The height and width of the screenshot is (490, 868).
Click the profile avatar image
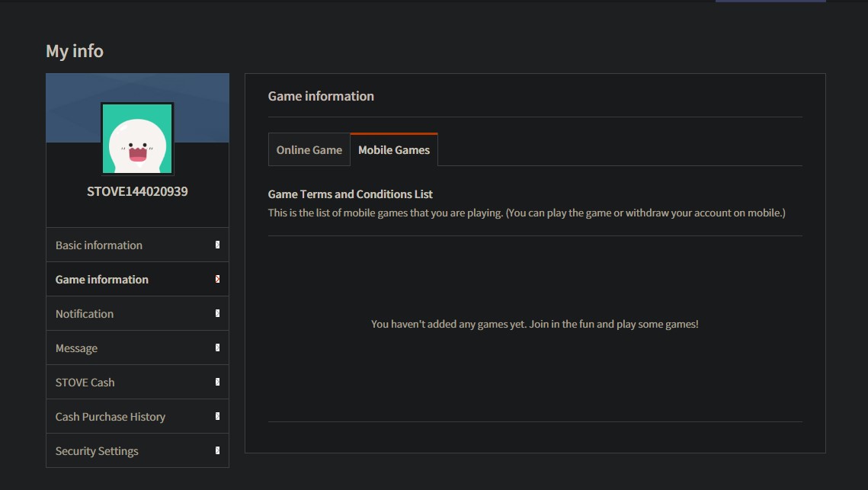tap(137, 137)
